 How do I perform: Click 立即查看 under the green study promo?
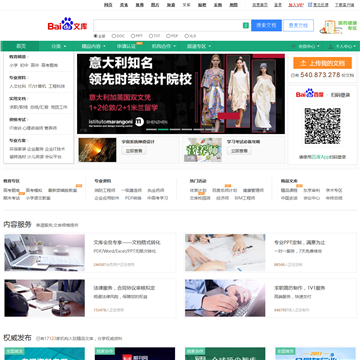pos(239,151)
